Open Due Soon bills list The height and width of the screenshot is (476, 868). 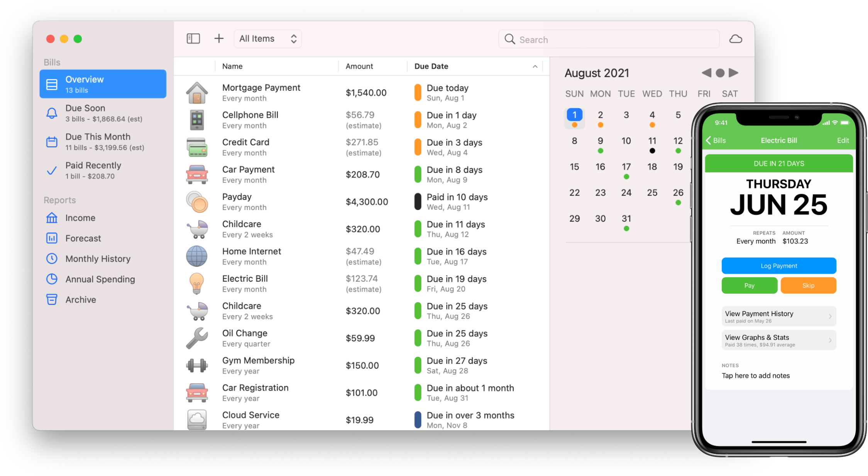[103, 113]
